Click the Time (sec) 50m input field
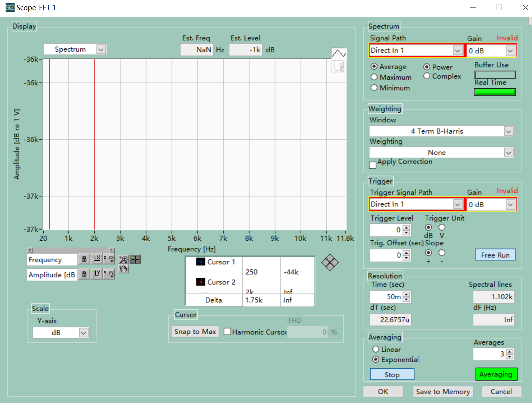The image size is (532, 403). (386, 297)
